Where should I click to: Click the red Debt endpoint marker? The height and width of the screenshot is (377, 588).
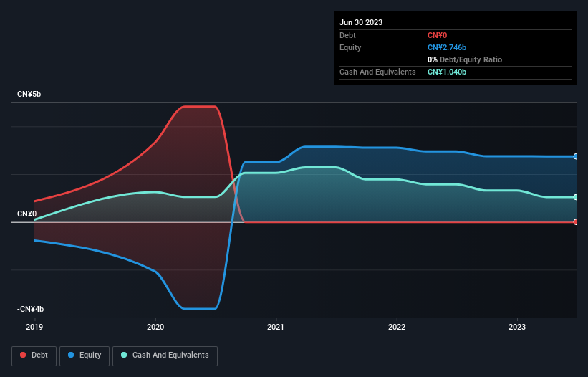click(x=576, y=222)
